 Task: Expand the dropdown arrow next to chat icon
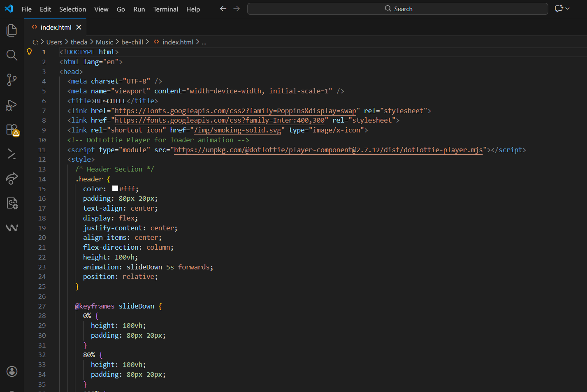[568, 9]
